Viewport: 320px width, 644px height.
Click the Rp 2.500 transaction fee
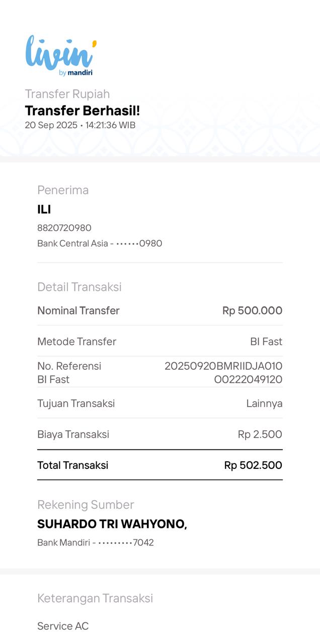[260, 434]
